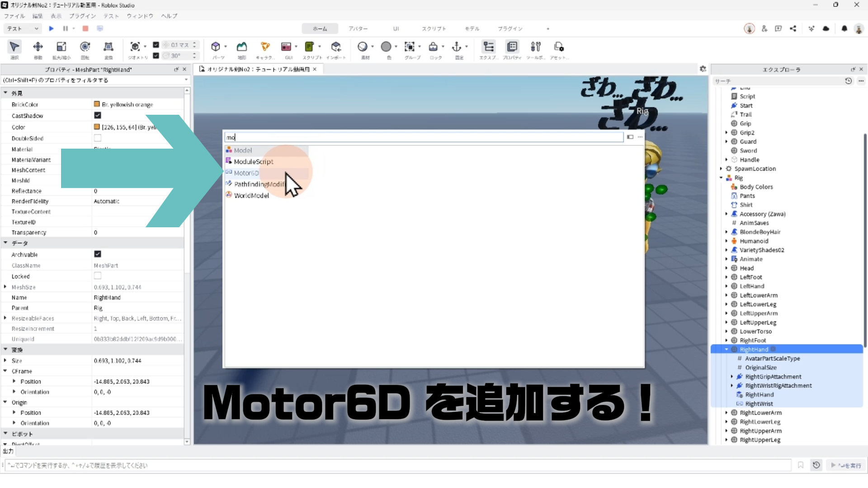Image resolution: width=868 pixels, height=488 pixels.
Task: Click the notification bell icon
Action: pos(844,28)
